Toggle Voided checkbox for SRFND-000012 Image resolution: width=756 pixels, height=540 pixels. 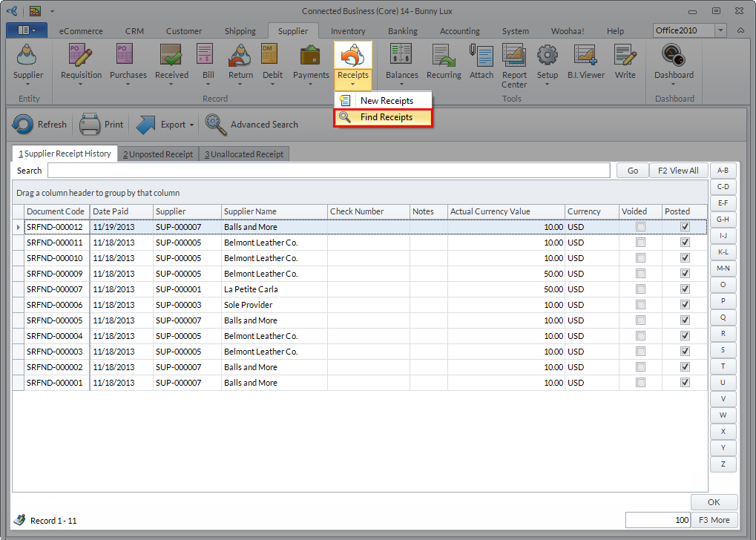coord(640,227)
